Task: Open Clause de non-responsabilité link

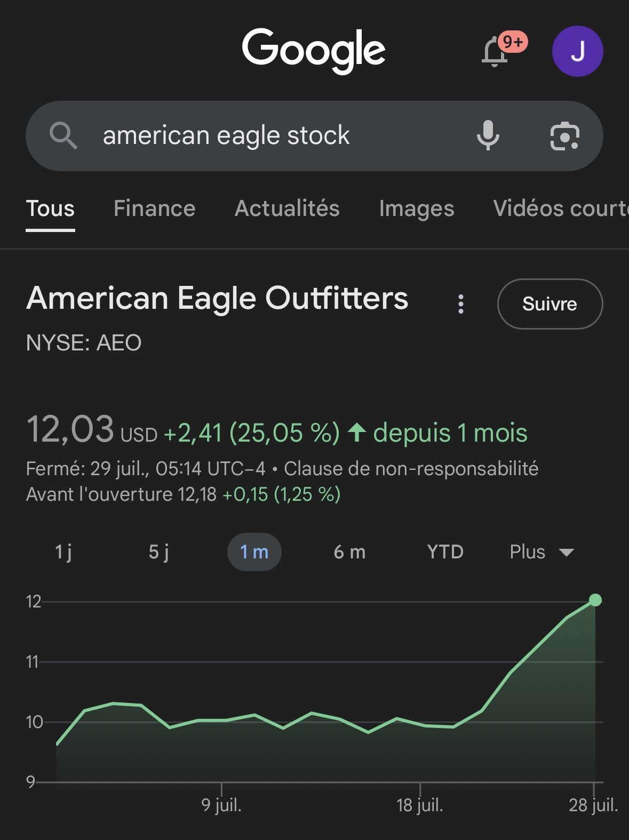Action: point(411,469)
